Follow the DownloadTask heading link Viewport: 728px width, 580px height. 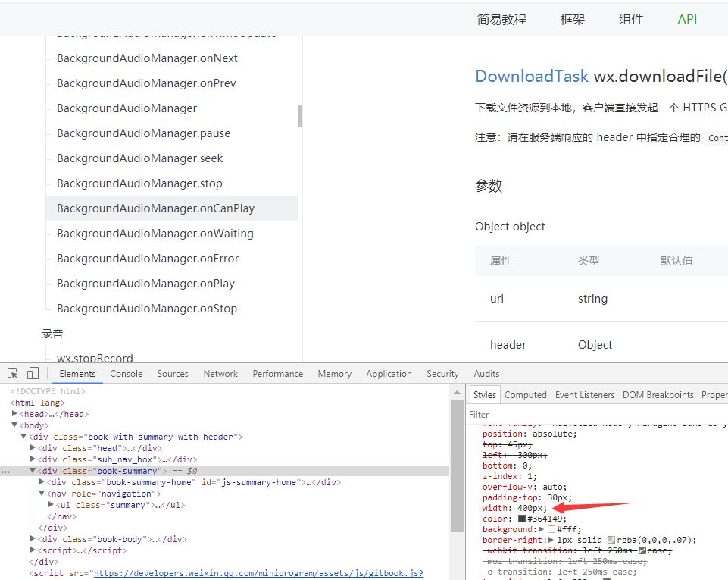pos(532,76)
